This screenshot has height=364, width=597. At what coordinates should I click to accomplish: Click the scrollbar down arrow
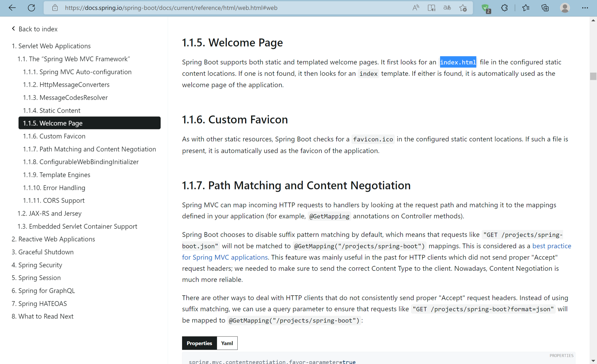[593, 361]
